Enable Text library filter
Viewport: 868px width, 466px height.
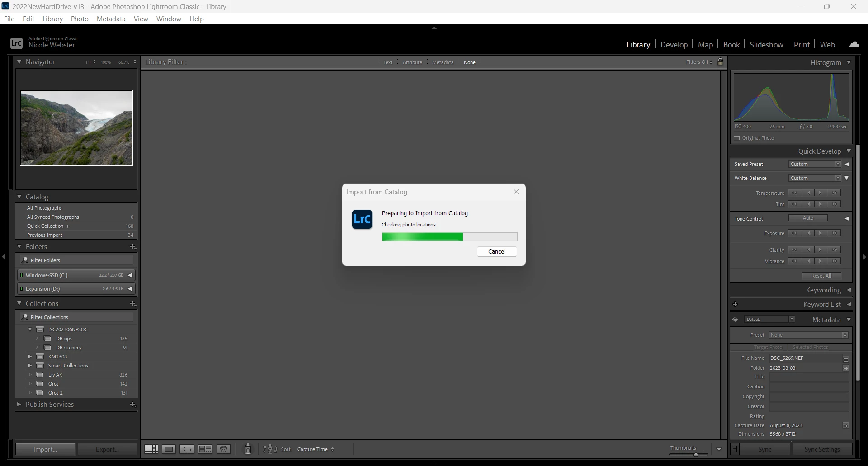(x=388, y=62)
